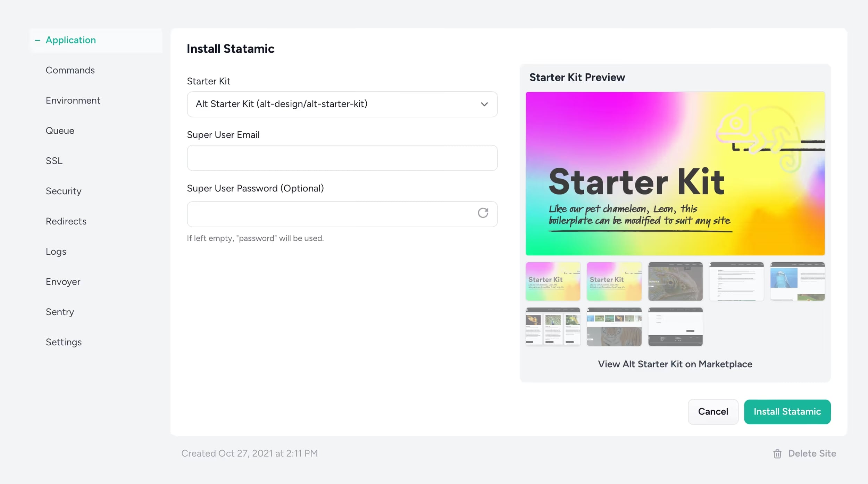Open the Application sidebar section
The height and width of the screenshot is (484, 868).
tap(96, 40)
